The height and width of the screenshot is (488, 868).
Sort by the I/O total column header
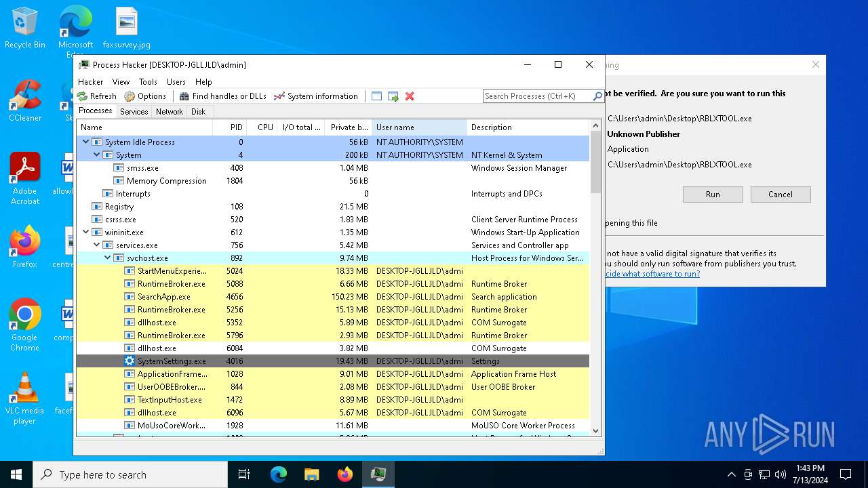[x=301, y=127]
